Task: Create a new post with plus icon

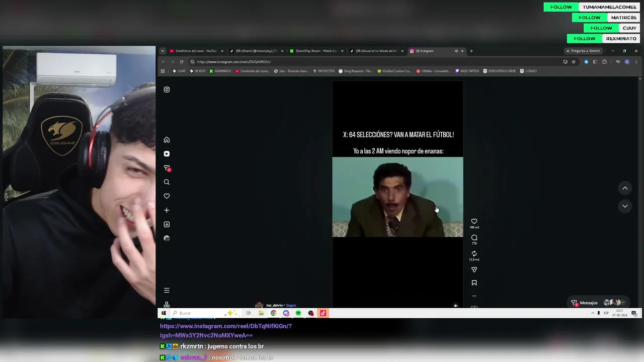Action: 167,210
